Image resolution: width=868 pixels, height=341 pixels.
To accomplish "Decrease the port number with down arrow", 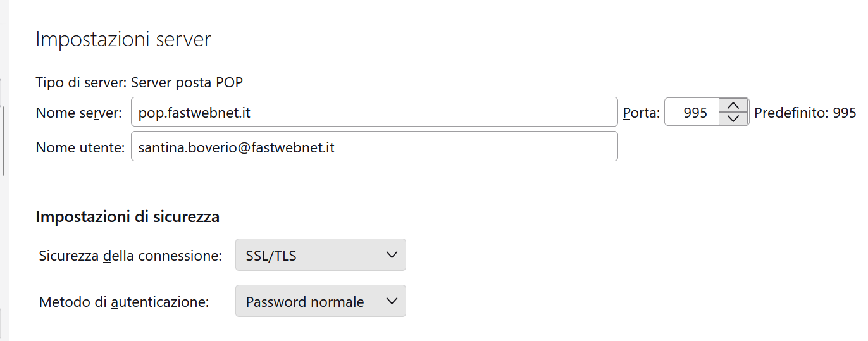I will coord(733,118).
